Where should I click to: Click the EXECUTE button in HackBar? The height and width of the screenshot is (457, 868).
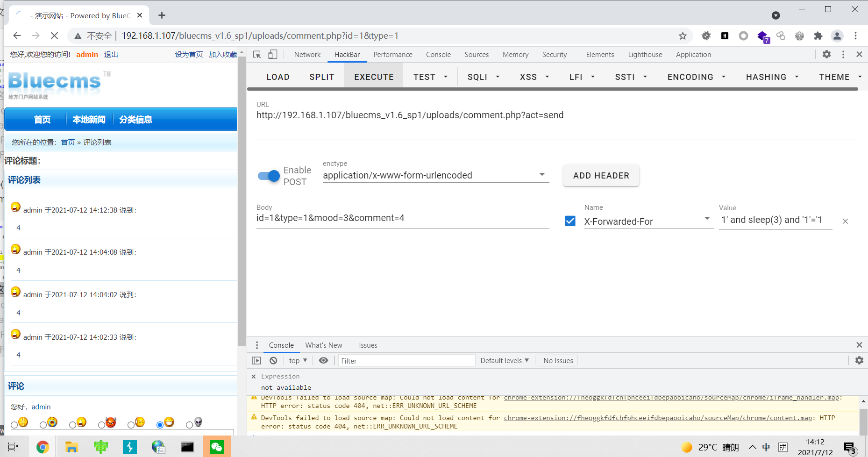pyautogui.click(x=374, y=77)
